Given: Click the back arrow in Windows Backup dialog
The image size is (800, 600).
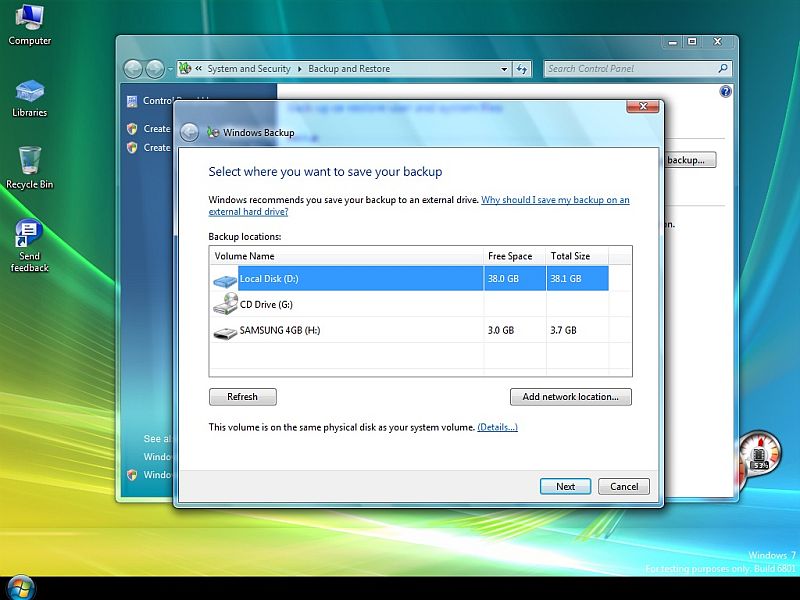Looking at the screenshot, I should (189, 133).
